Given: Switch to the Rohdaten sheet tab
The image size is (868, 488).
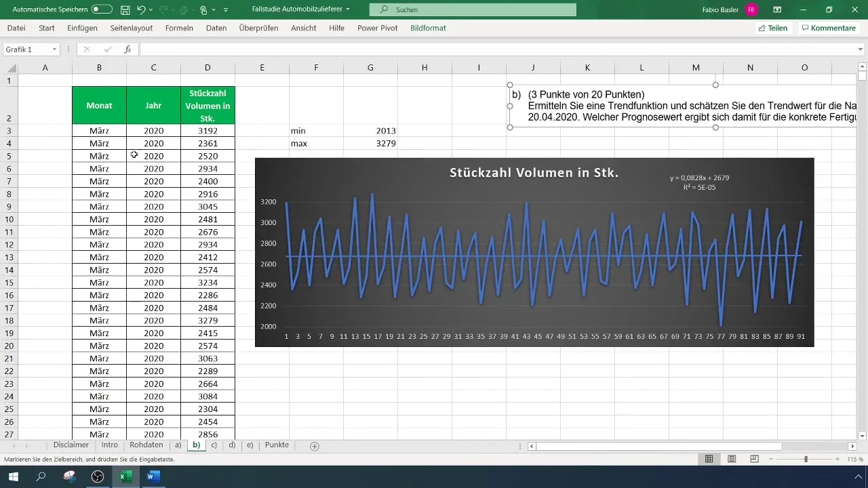Looking at the screenshot, I should [x=146, y=445].
